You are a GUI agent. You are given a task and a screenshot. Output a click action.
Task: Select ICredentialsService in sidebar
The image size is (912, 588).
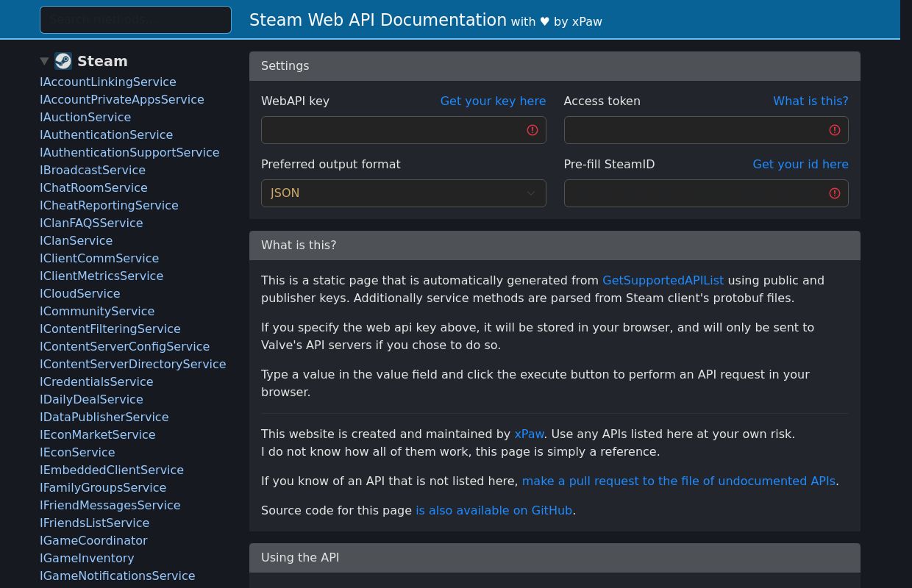tap(96, 381)
